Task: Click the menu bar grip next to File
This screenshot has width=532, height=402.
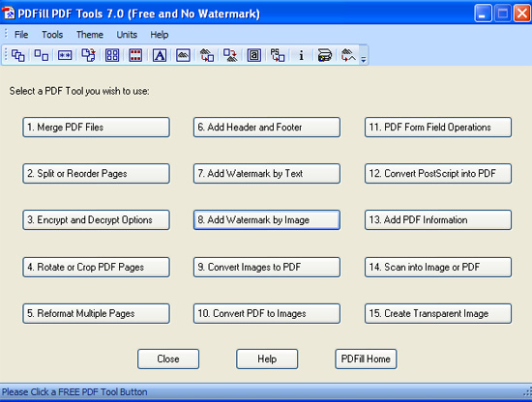Action: click(x=6, y=34)
